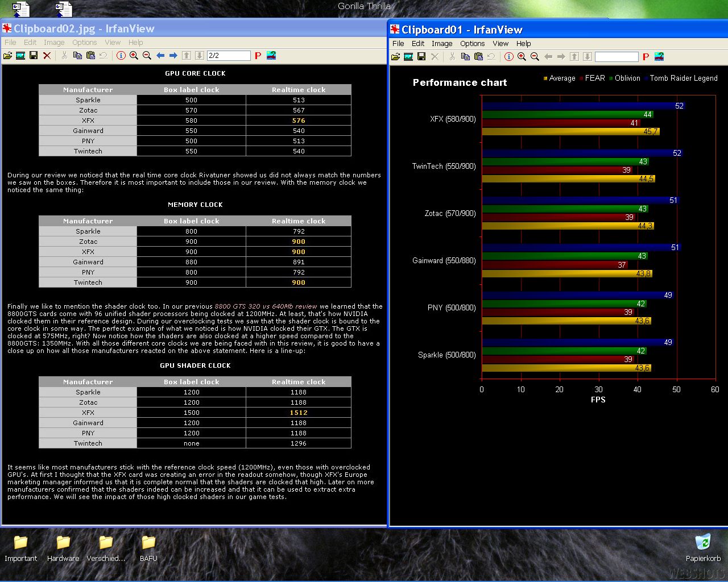Open red P properties icon in Clipboard01

646,57
